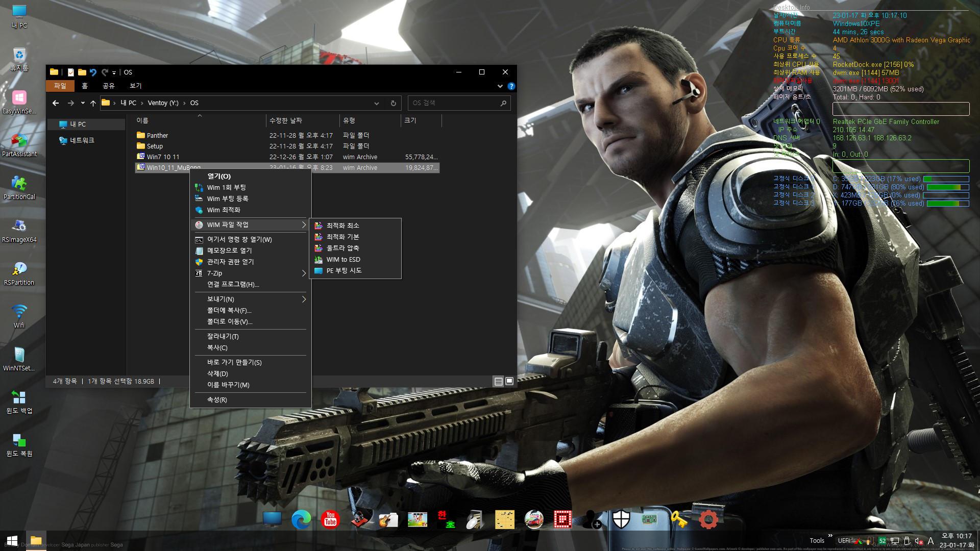Open the 휴지통 recycle bin desktop icon
The image size is (980, 551).
(19, 59)
